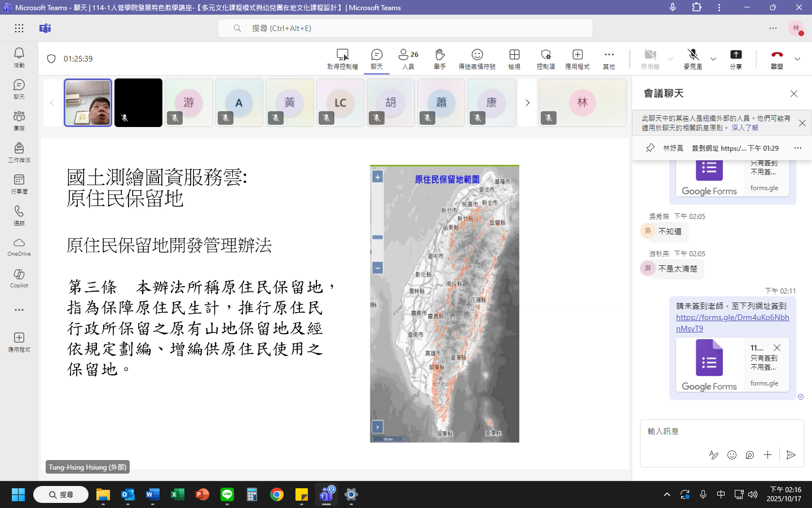Click the 取得控制權 take control icon
812x508 pixels.
click(342, 58)
